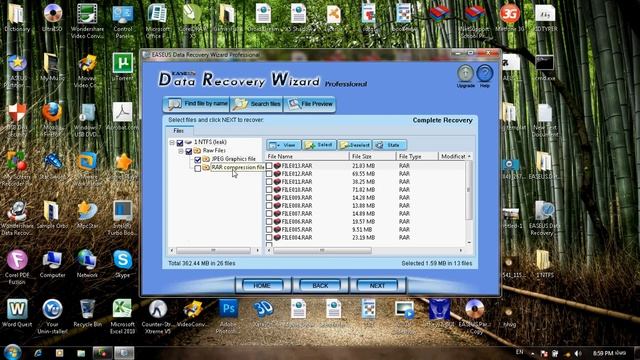640x360 pixels.
Task: Collapse the Raw Files tree node
Action: pyautogui.click(x=181, y=151)
